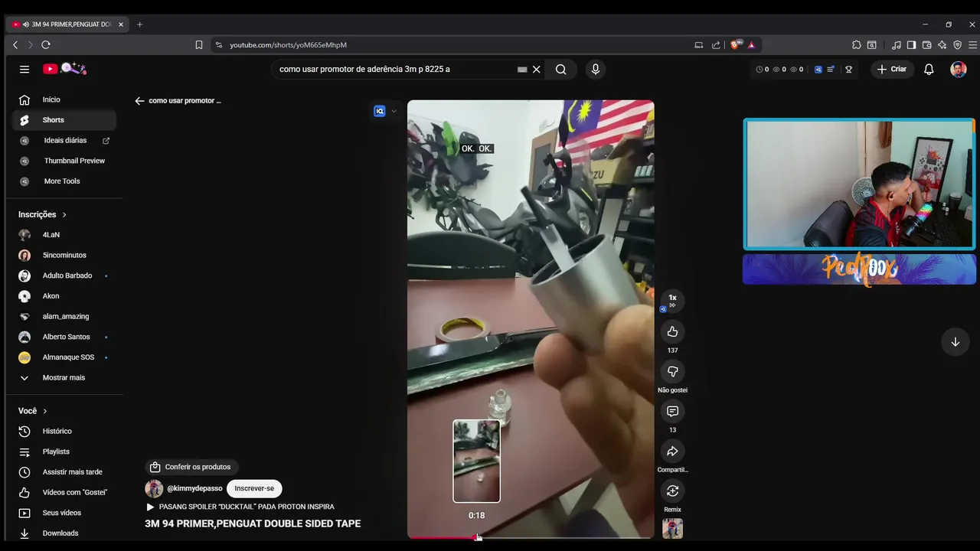The image size is (980, 551).
Task: Open site settings icon in address bar
Action: 219,45
